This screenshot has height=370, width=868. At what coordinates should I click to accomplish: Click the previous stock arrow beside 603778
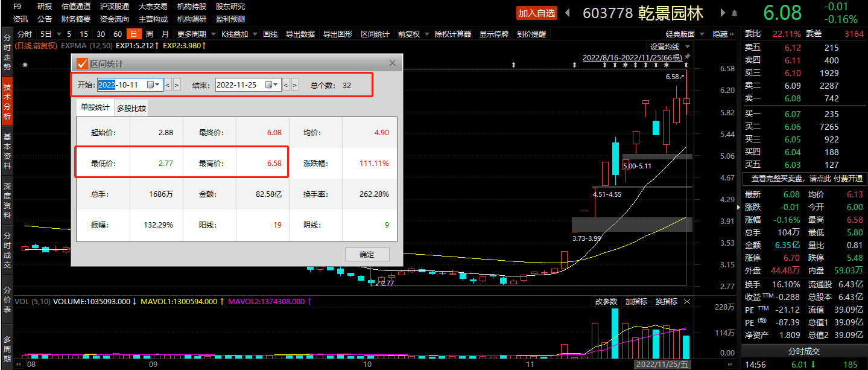[x=568, y=13]
